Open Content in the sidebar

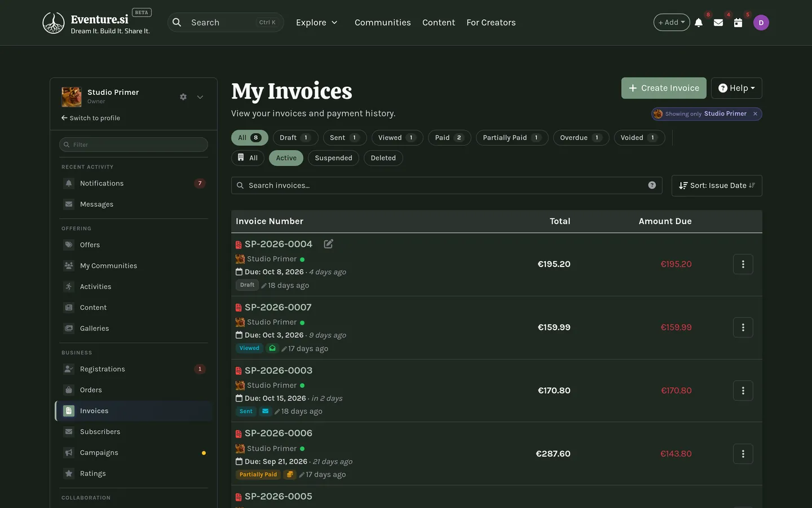coord(134,308)
